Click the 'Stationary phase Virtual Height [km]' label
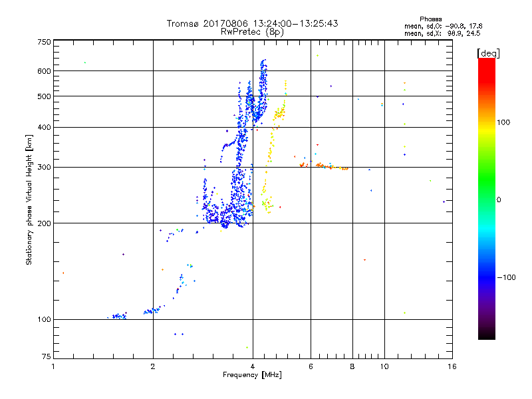 pos(29,200)
